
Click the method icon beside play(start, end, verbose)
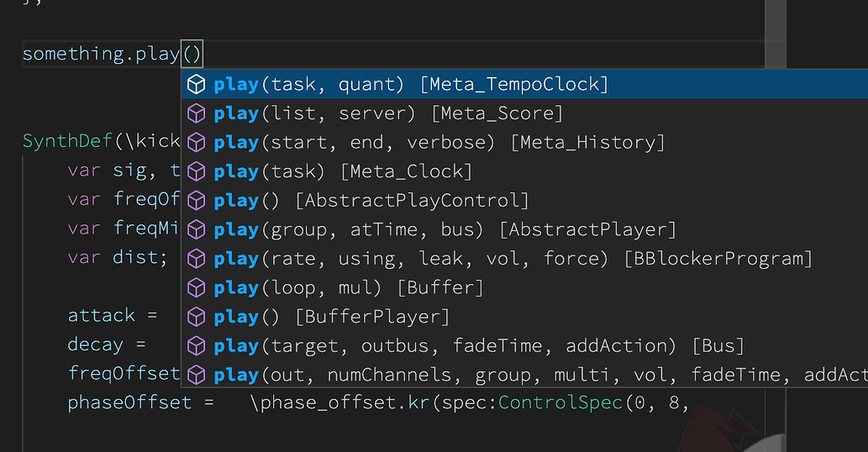197,143
